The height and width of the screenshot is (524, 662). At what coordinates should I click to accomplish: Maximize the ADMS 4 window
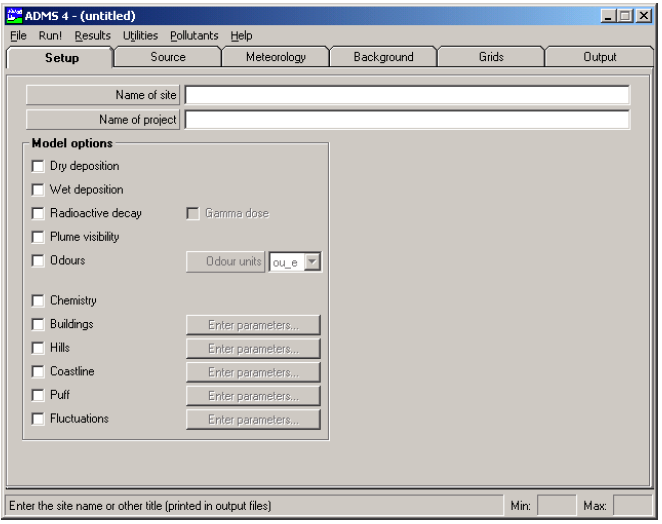[625, 16]
